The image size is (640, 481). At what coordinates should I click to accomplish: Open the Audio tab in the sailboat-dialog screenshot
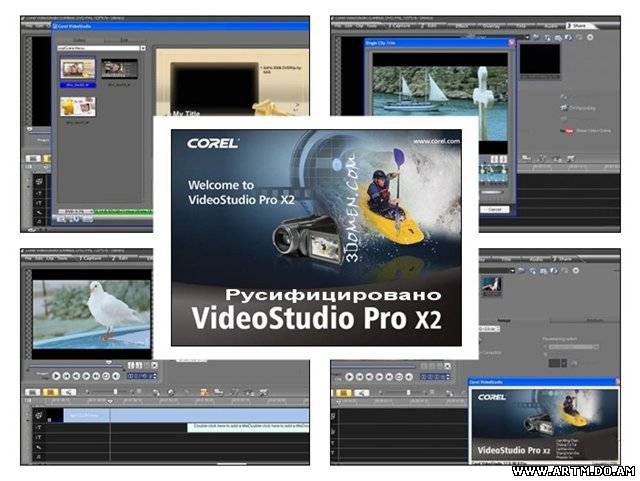pos(551,26)
